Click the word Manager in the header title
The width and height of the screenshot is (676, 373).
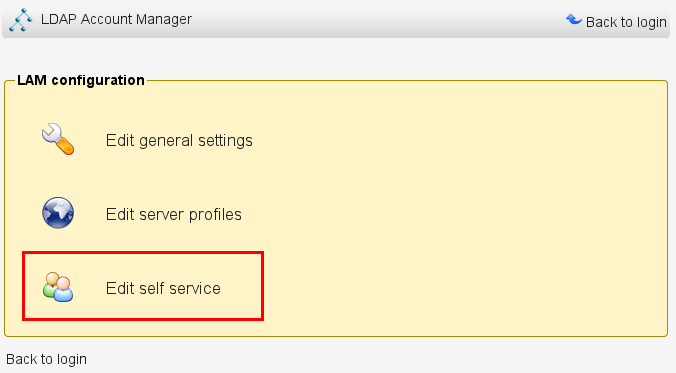(163, 19)
